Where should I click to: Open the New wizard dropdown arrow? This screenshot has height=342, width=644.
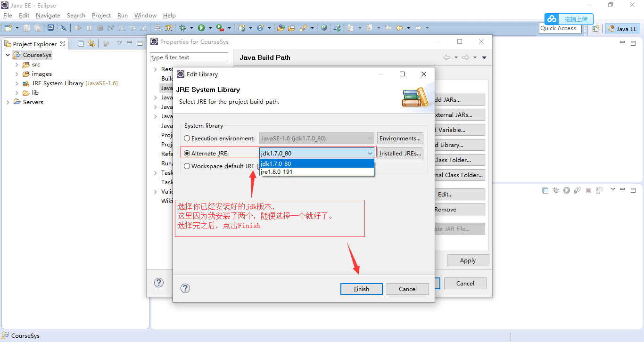(x=17, y=28)
